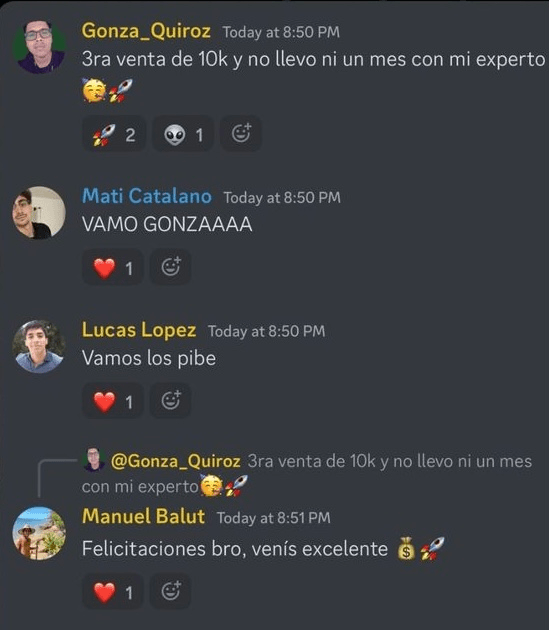Toggle the alien reaction on Gonza_Quiroz's message
549x630 pixels.
(183, 134)
